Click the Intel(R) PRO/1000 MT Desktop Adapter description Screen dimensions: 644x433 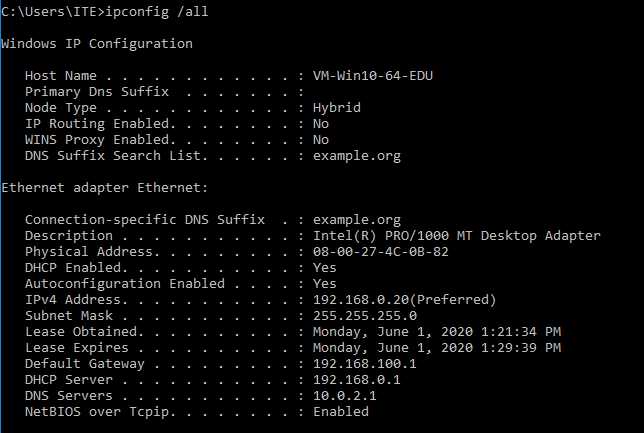pyautogui.click(x=457, y=236)
